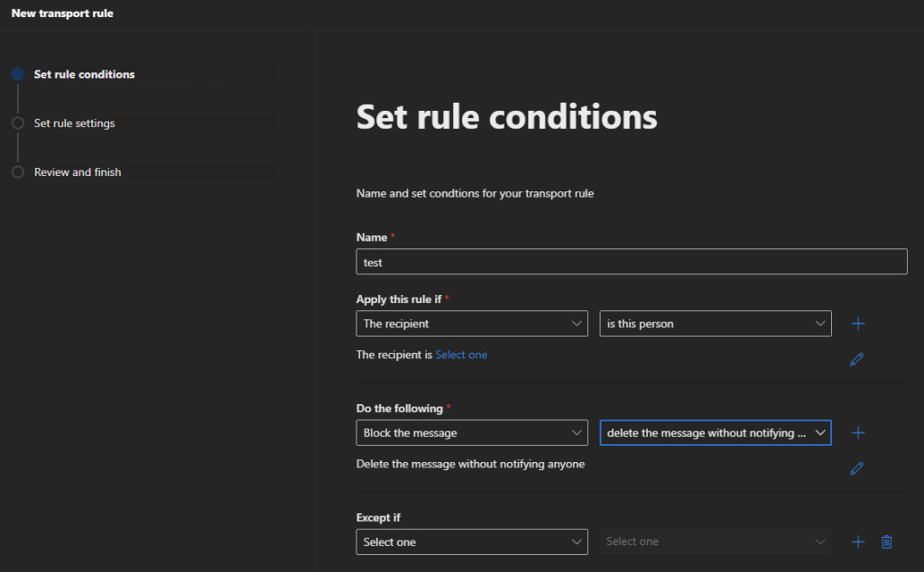Click the "New transport rule" title

click(62, 13)
